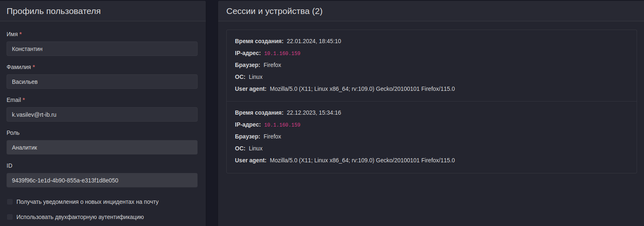Screen dimensions: 644x226
Task: Click the IP address of the 22.12.2023 session
Action: [x=282, y=125]
